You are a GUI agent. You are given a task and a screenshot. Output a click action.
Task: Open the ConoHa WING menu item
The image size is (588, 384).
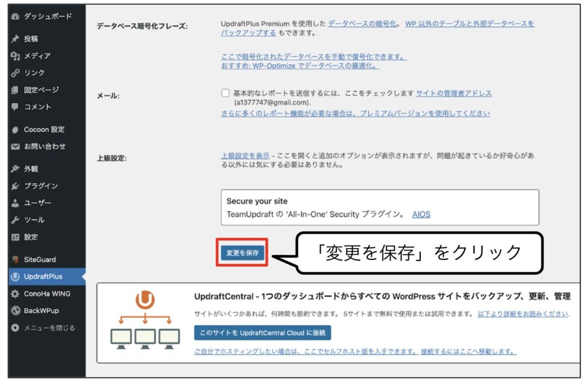tap(47, 294)
